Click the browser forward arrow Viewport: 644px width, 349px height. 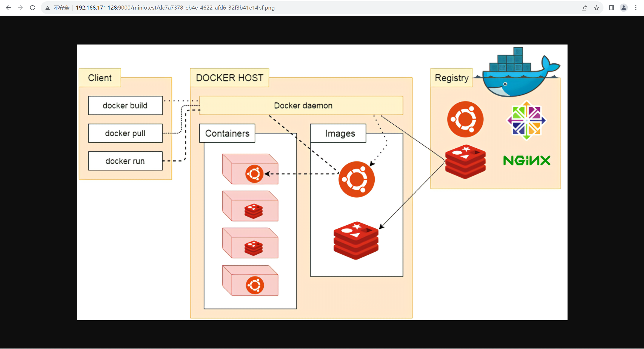coord(20,8)
